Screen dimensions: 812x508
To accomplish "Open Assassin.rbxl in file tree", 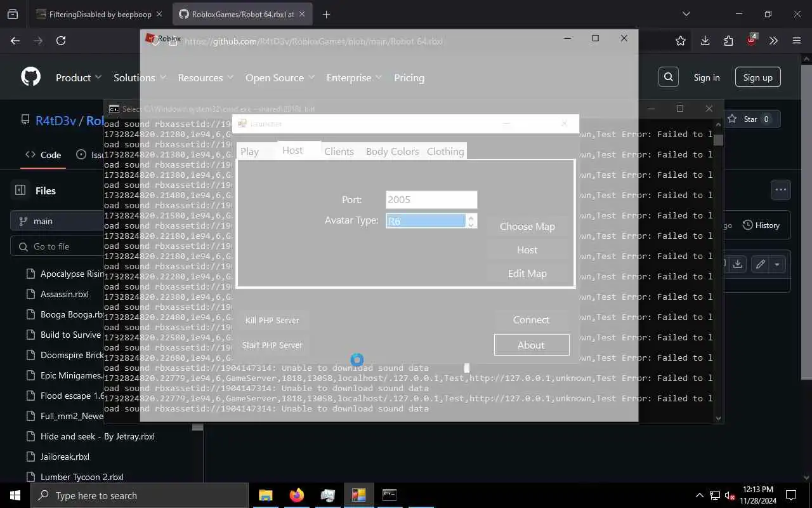I will coord(65,294).
